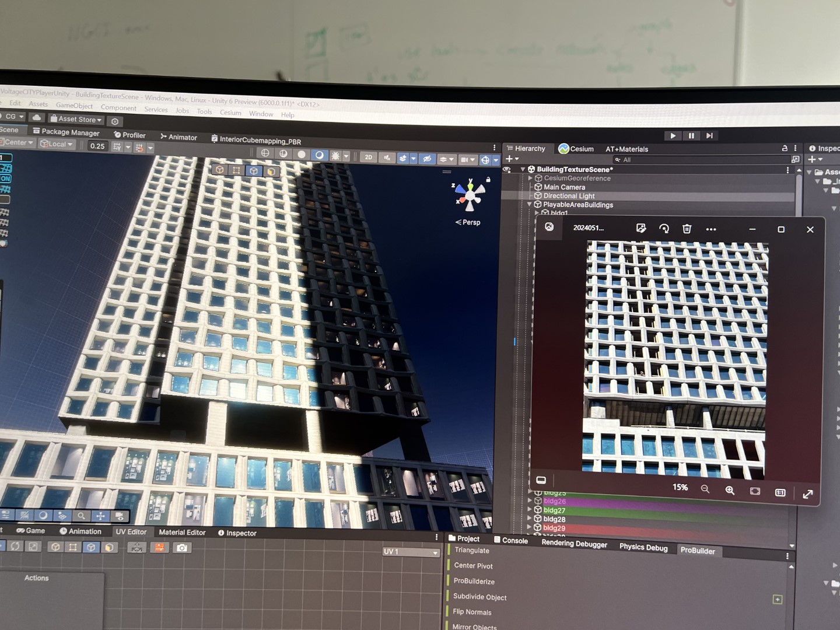Open the UV 1 channel dropdown
This screenshot has height=630, width=840.
pos(410,551)
